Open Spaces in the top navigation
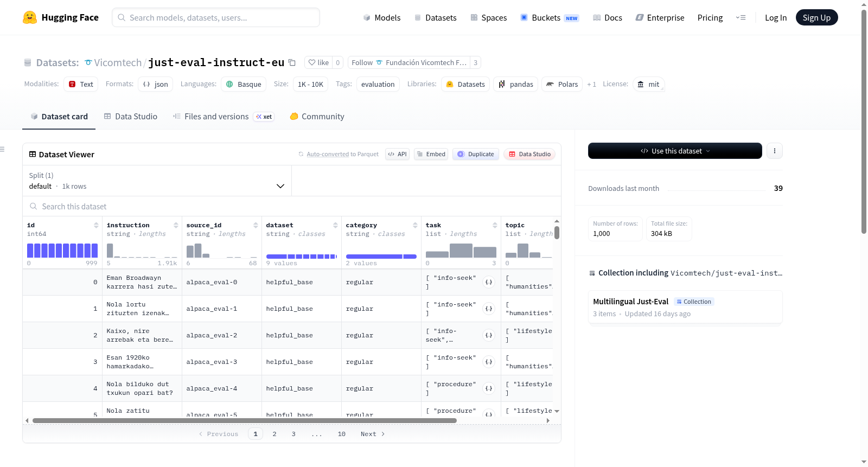The width and height of the screenshot is (868, 467). coord(489,17)
